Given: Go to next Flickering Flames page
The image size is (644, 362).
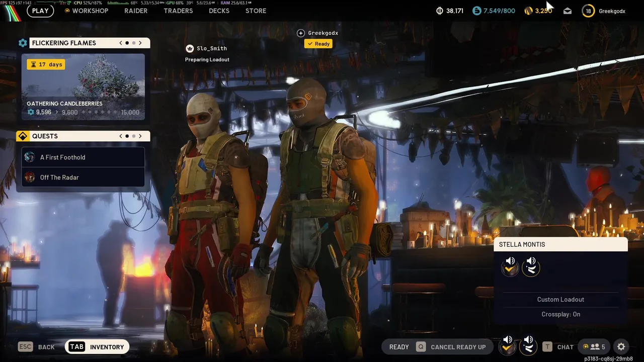Looking at the screenshot, I should [140, 43].
